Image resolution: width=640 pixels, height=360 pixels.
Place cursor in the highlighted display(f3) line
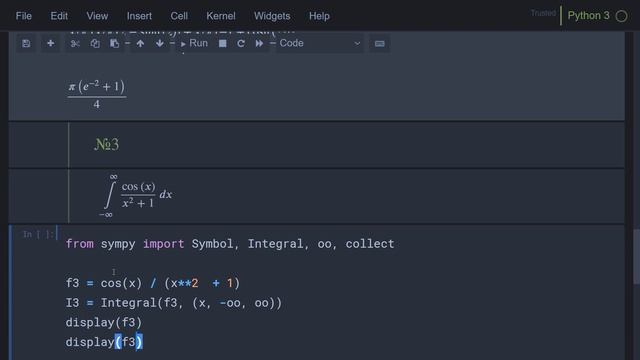click(x=104, y=342)
